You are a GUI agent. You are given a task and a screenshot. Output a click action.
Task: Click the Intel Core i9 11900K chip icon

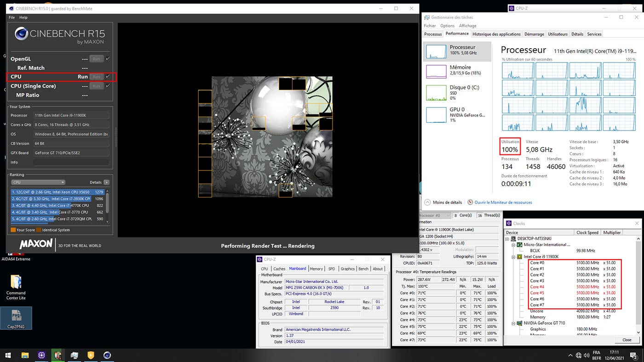[520, 257]
